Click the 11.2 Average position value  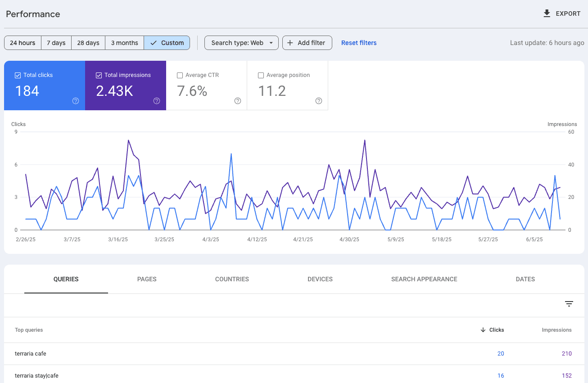tap(272, 91)
